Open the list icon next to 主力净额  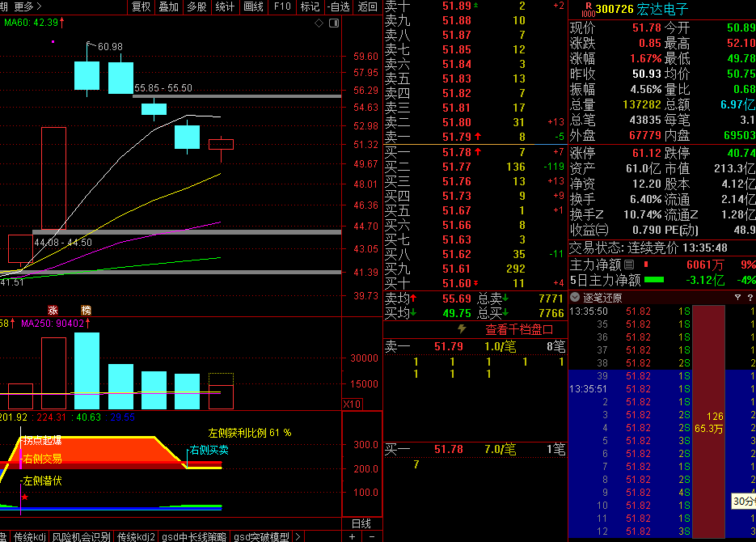click(x=645, y=264)
